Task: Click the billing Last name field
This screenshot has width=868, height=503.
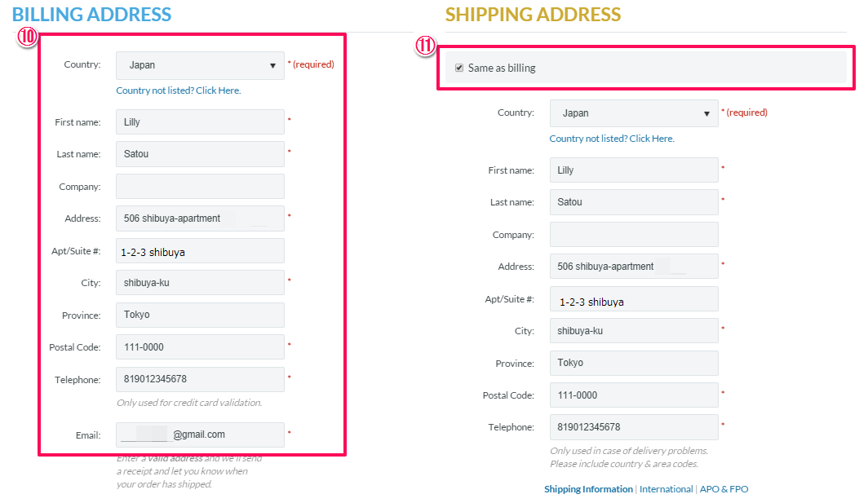Action: coord(200,154)
